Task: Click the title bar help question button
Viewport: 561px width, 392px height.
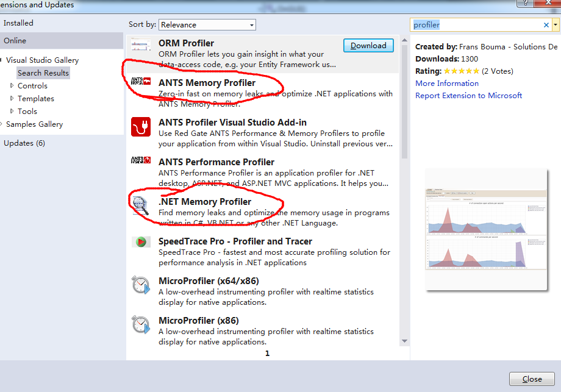Action: (525, 3)
